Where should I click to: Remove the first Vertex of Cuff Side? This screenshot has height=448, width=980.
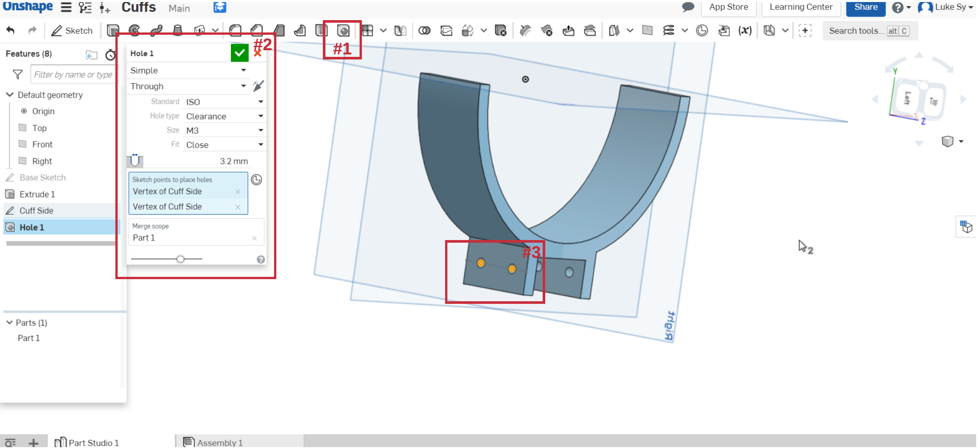click(x=238, y=192)
